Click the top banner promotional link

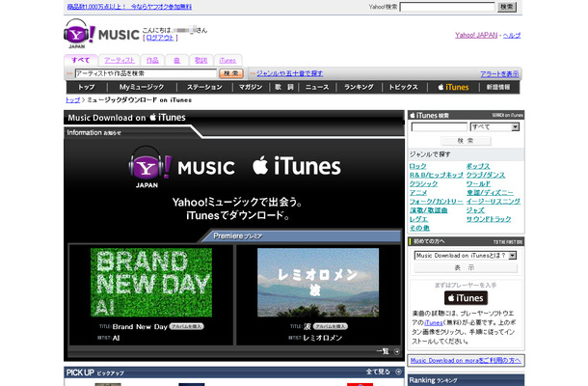coord(129,7)
